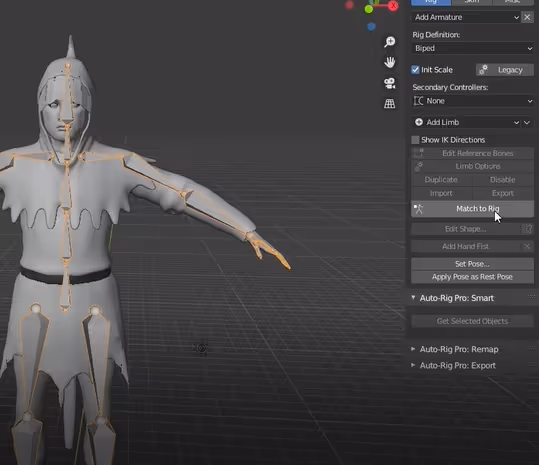The width and height of the screenshot is (539, 465).
Task: Open the Rig Definition Biped dropdown
Action: [x=473, y=48]
